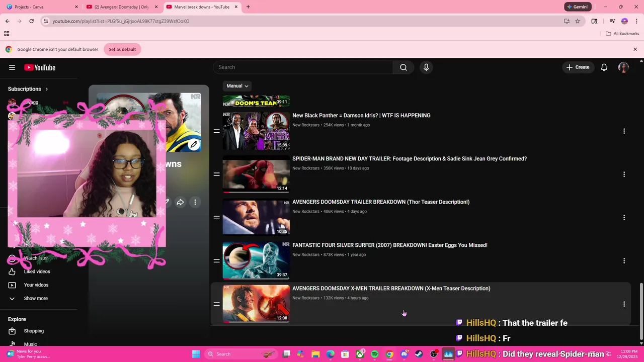Reload the page
Screen dimensions: 644x362
[31, 21]
